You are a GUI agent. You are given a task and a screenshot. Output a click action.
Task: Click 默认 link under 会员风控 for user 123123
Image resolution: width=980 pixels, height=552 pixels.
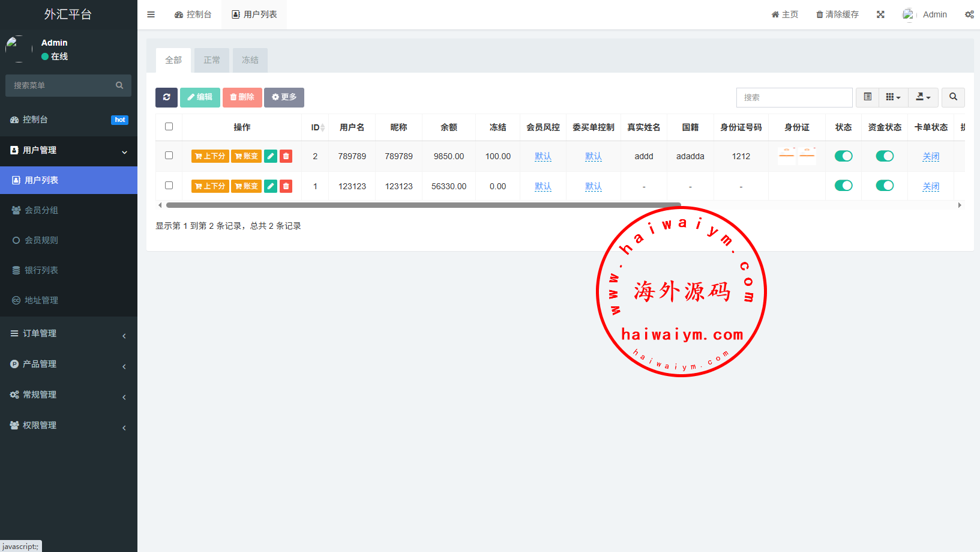pos(543,186)
